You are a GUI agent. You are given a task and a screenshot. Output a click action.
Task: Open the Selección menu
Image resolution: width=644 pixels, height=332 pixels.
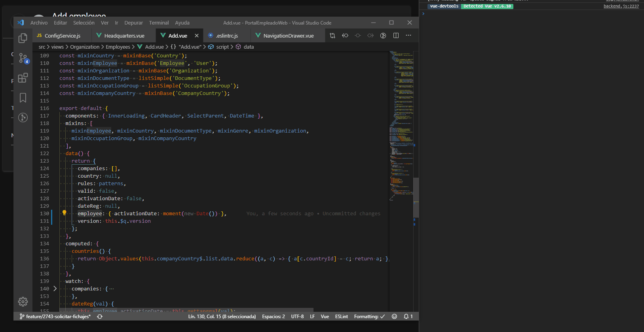point(84,23)
